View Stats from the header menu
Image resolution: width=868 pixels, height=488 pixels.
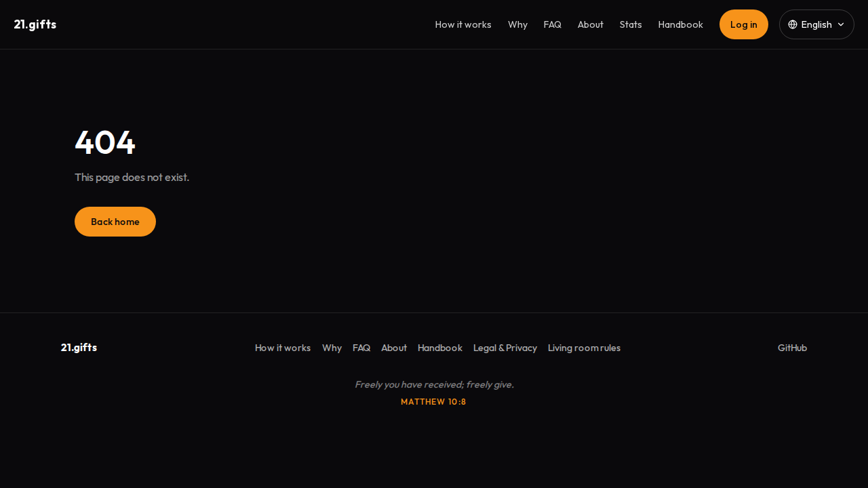[x=631, y=24]
